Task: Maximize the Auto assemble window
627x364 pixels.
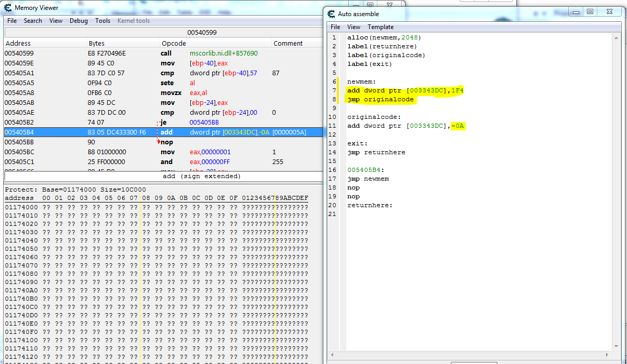Action: click(x=590, y=12)
